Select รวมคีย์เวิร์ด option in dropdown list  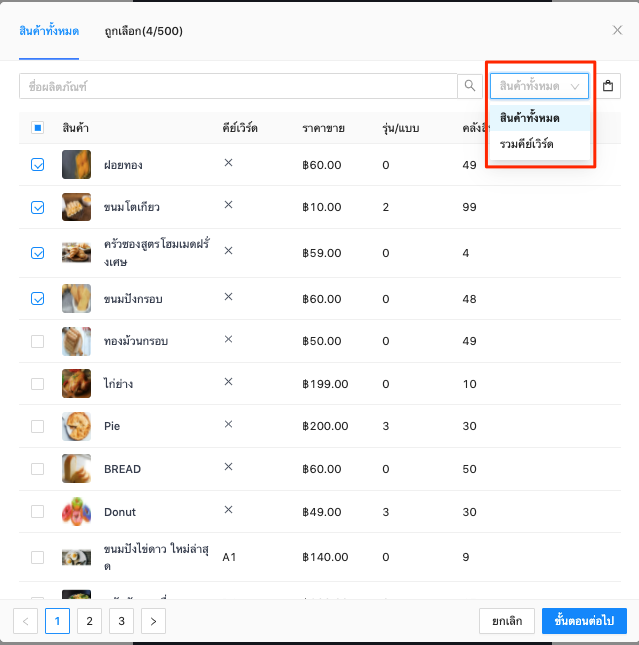[x=540, y=144]
